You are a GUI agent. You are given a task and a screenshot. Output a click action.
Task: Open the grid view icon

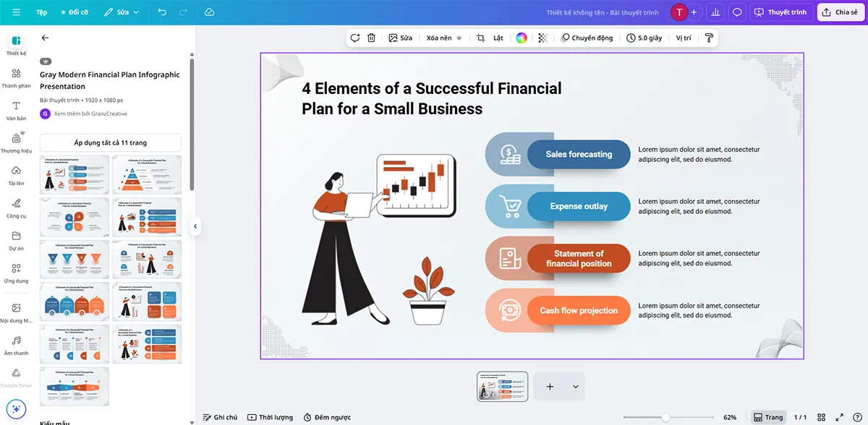[822, 417]
